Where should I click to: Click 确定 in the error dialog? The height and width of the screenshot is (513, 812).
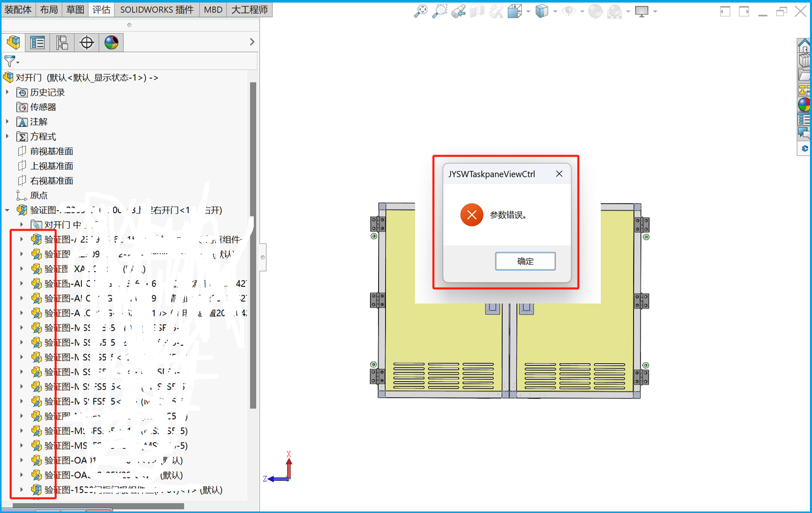click(x=525, y=261)
